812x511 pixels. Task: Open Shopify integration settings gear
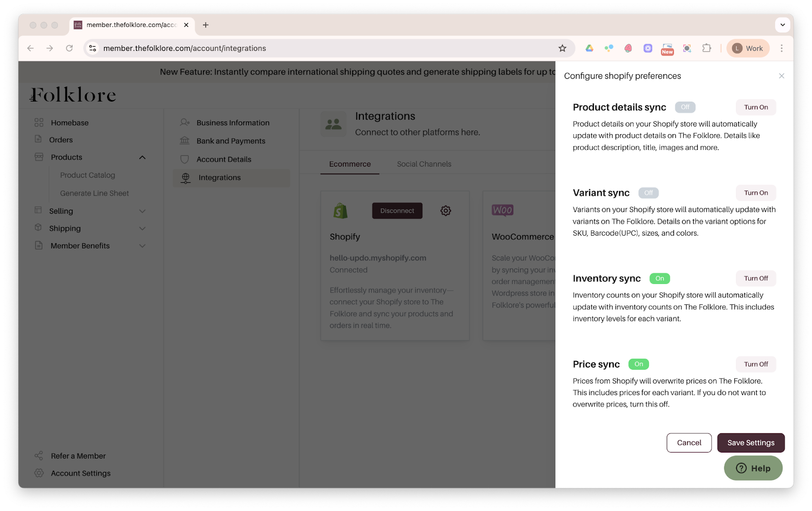tap(445, 210)
